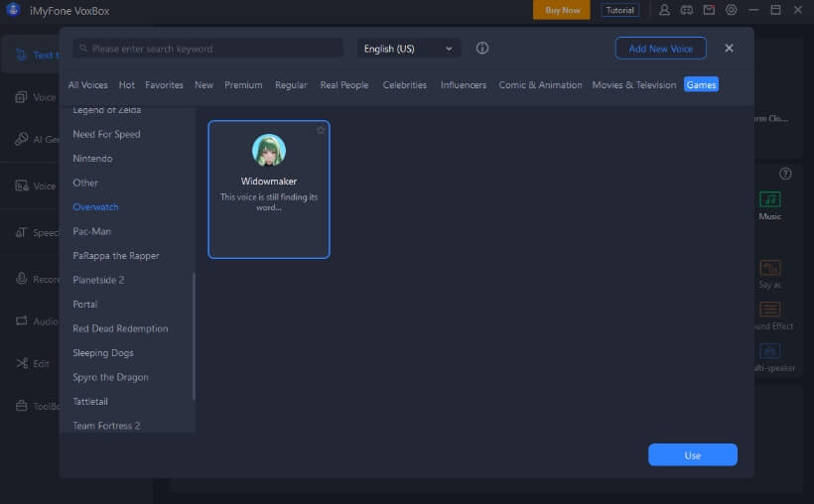This screenshot has width=814, height=504.
Task: Click the help question mark icon
Action: click(785, 174)
